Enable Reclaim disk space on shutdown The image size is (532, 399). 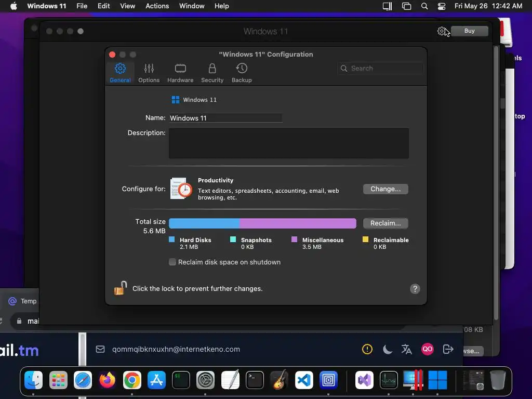point(172,262)
